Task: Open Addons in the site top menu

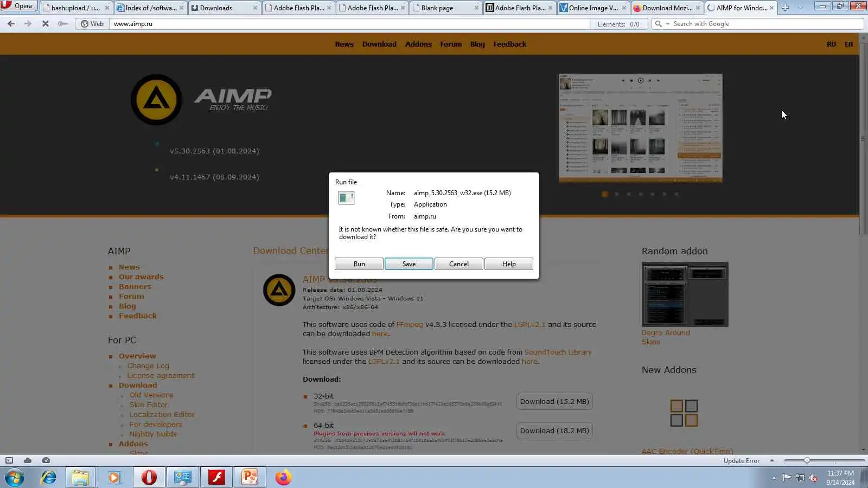Action: (x=418, y=44)
